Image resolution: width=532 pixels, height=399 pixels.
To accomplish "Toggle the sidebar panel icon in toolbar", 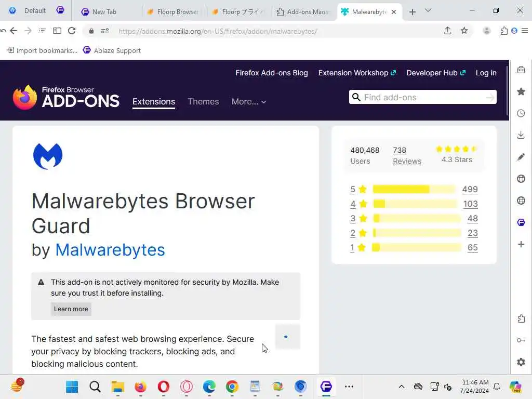I will pyautogui.click(x=57, y=31).
